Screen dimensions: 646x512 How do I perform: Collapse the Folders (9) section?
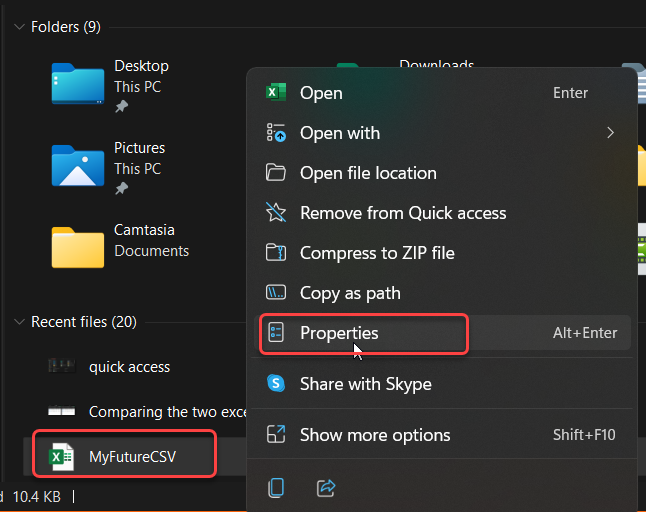[19, 28]
